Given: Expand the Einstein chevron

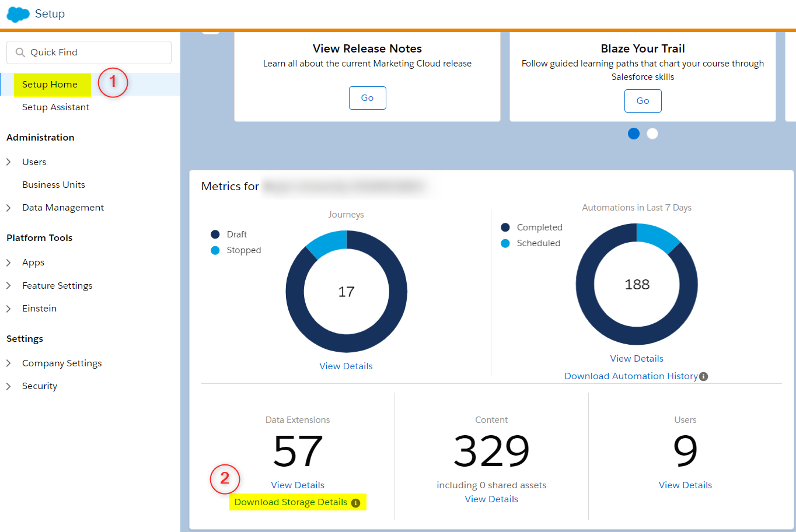Looking at the screenshot, I should (x=9, y=309).
